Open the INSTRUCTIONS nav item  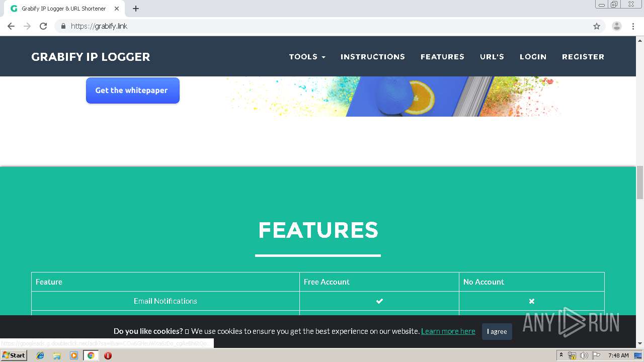click(x=373, y=57)
